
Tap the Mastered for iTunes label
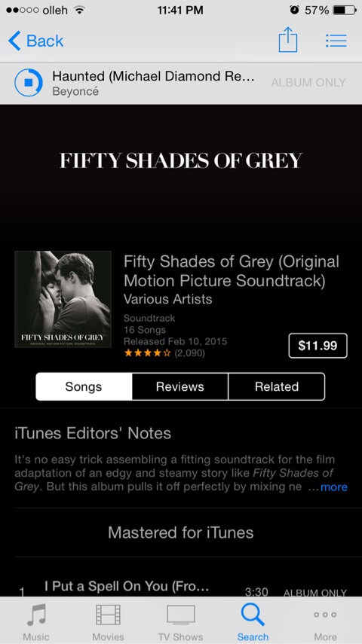click(180, 533)
